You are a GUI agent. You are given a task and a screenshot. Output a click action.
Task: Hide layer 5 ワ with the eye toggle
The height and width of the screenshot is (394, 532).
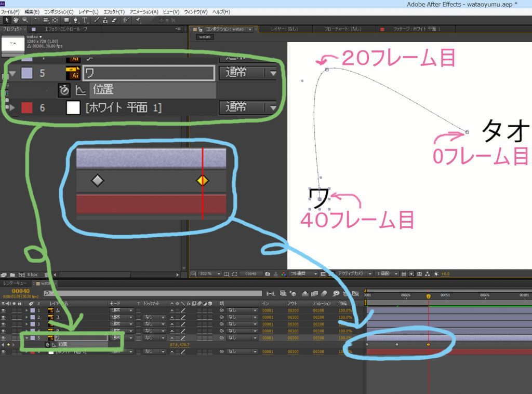4,338
